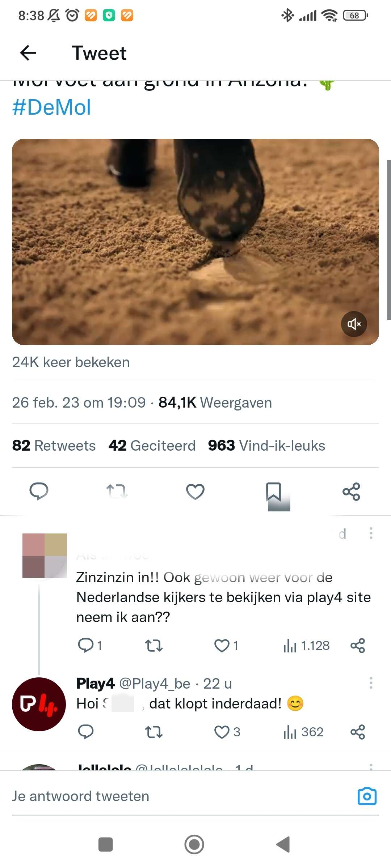Bookmark the main tweet
This screenshot has height=868, width=391.
point(273,492)
